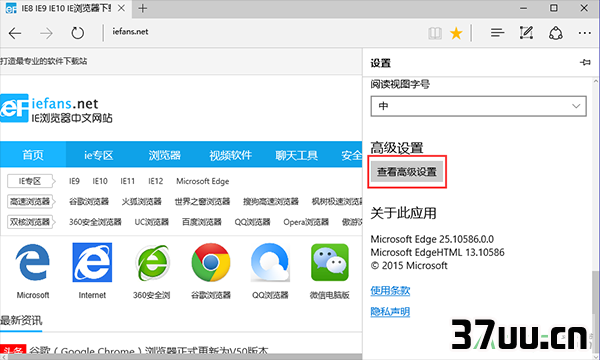
Task: Open the UC浏览器 link
Action: coord(152,222)
